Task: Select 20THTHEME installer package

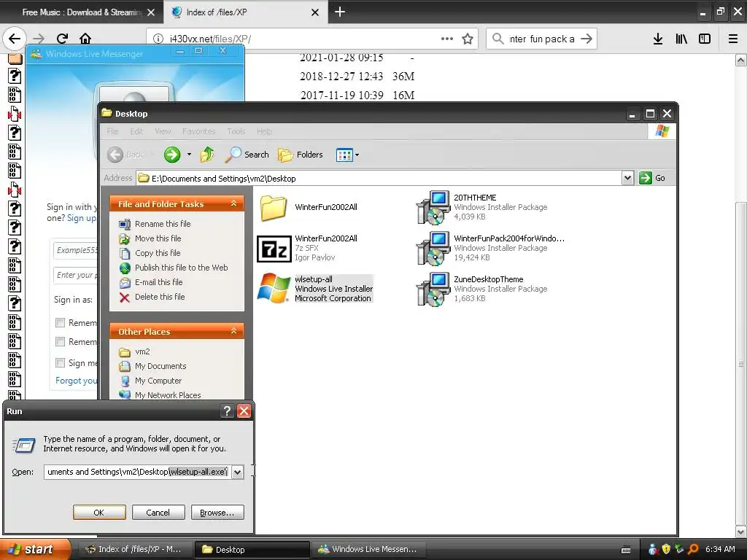Action: pyautogui.click(x=481, y=207)
